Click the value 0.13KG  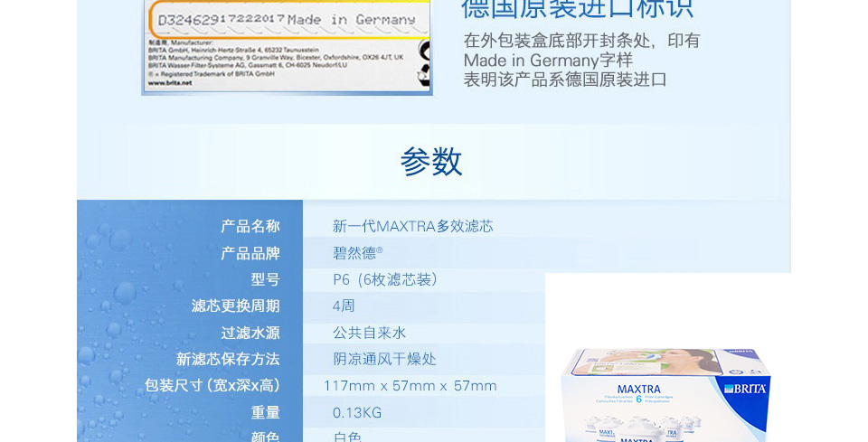(x=357, y=413)
